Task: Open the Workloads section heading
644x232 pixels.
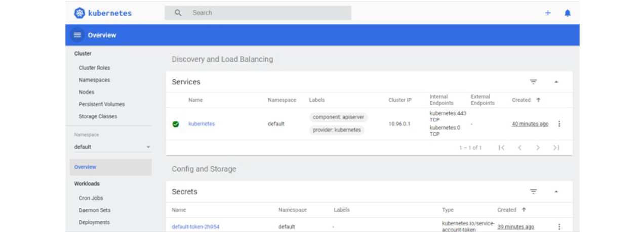Action: point(87,184)
